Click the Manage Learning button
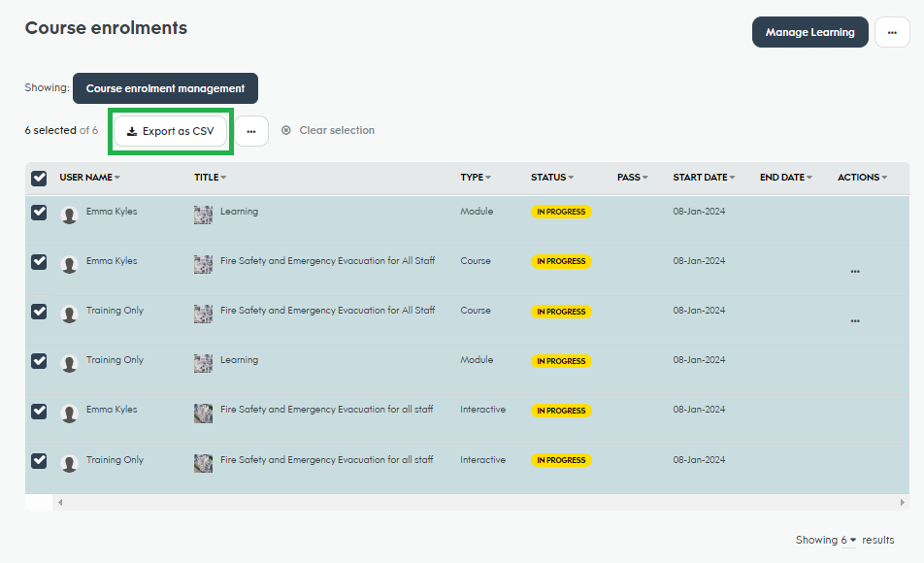This screenshot has height=563, width=924. click(809, 32)
